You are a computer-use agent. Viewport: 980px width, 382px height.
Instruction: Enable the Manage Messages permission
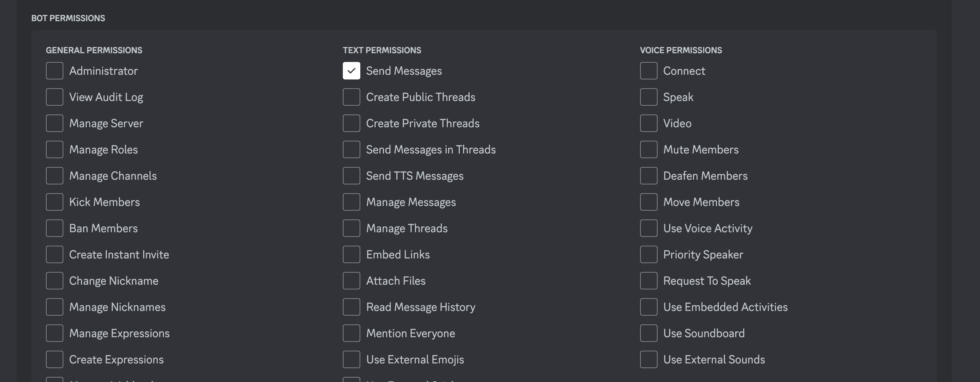[351, 202]
